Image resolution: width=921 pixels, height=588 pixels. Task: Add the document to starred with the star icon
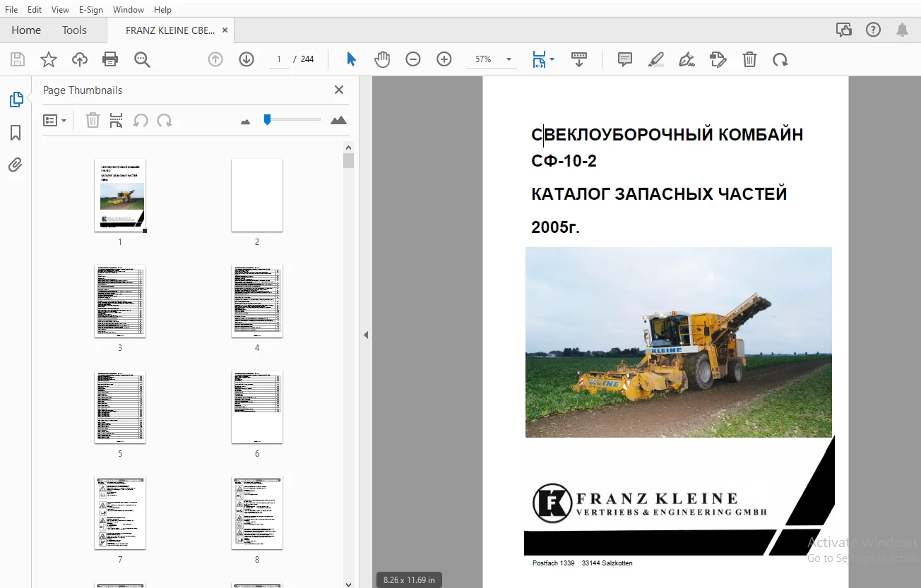pos(49,59)
